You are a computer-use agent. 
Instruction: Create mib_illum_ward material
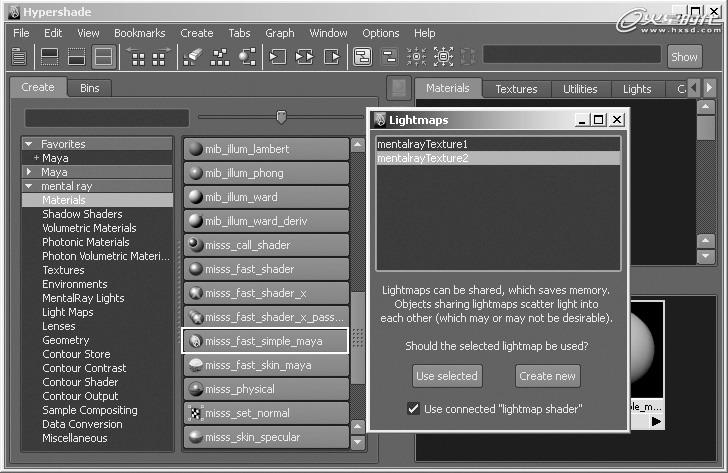pos(266,197)
